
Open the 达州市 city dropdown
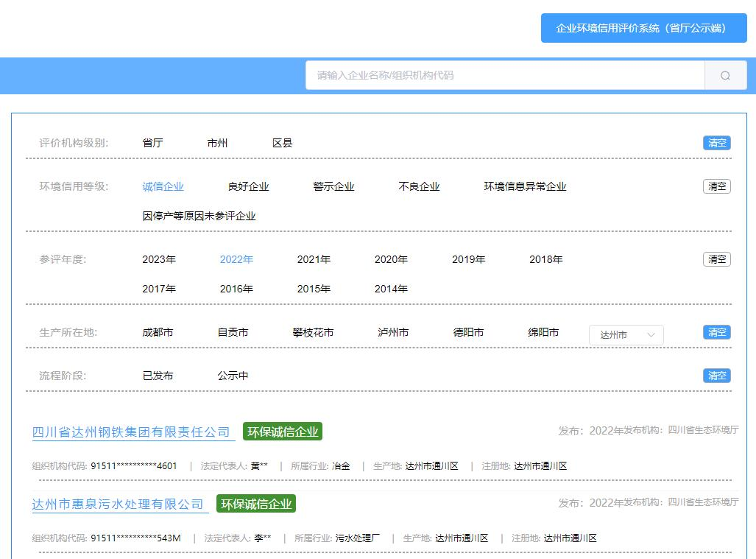tap(626, 334)
